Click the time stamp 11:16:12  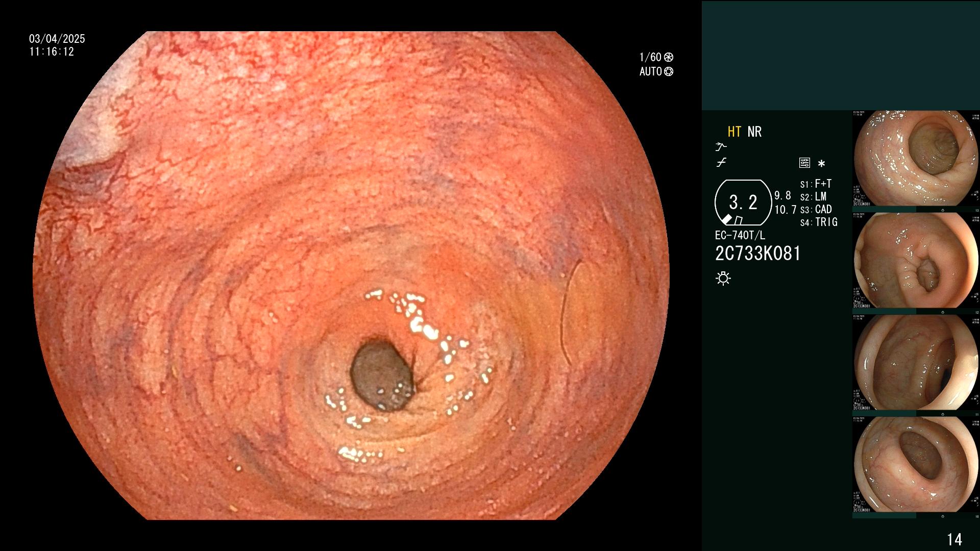pos(52,52)
